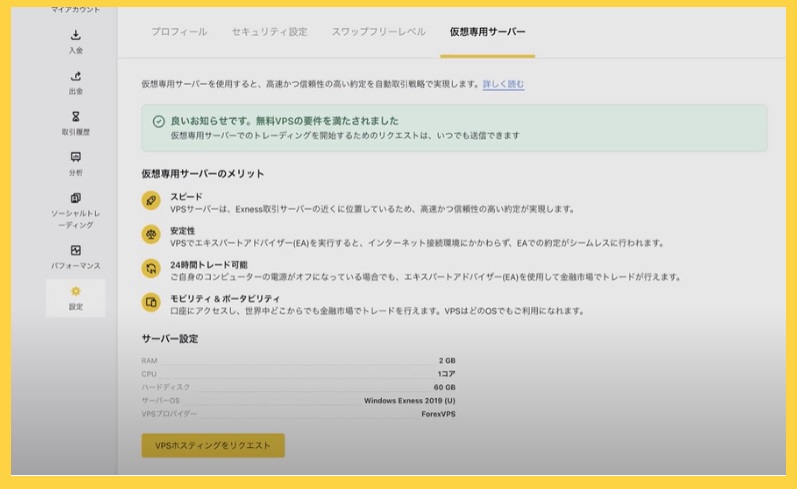Switch to the プロフィール tab
The height and width of the screenshot is (489, 797).
(179, 32)
